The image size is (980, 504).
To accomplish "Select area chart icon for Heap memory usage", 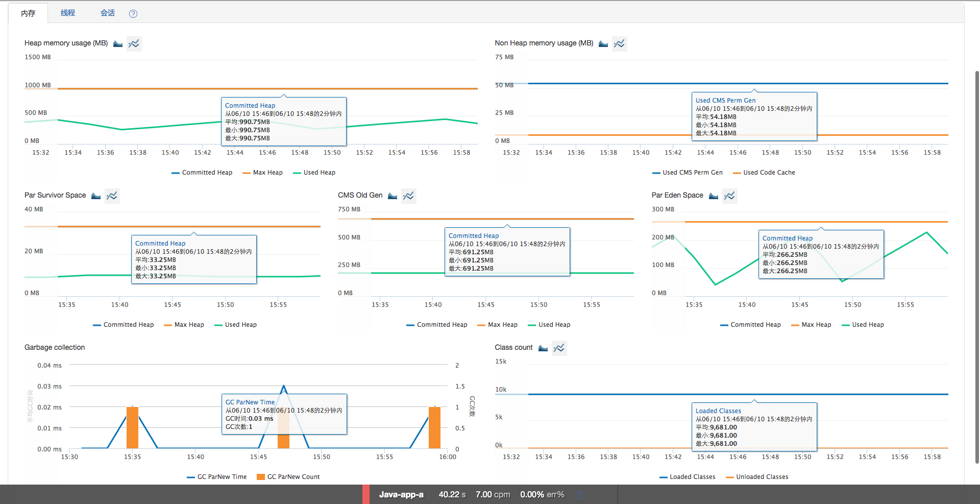I will tap(118, 43).
